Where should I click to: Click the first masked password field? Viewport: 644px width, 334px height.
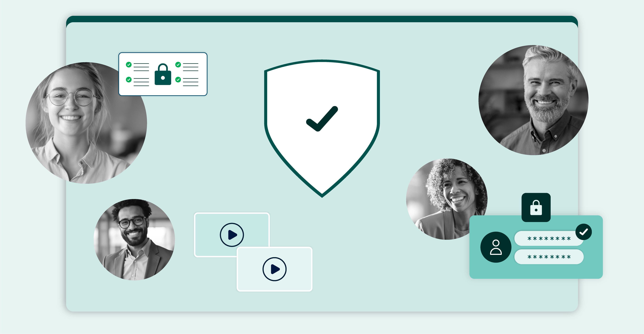[549, 238]
